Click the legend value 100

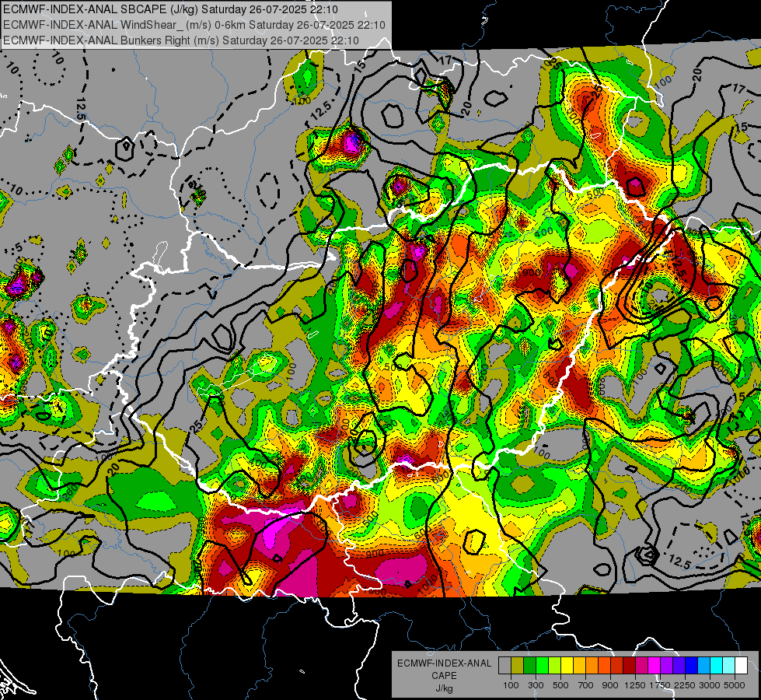pyautogui.click(x=511, y=685)
